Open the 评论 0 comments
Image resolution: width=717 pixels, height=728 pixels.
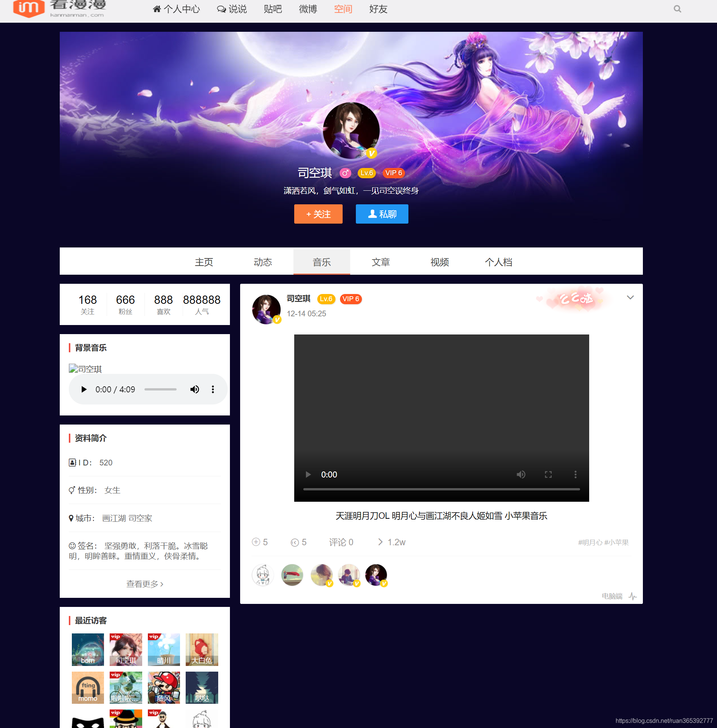(341, 542)
